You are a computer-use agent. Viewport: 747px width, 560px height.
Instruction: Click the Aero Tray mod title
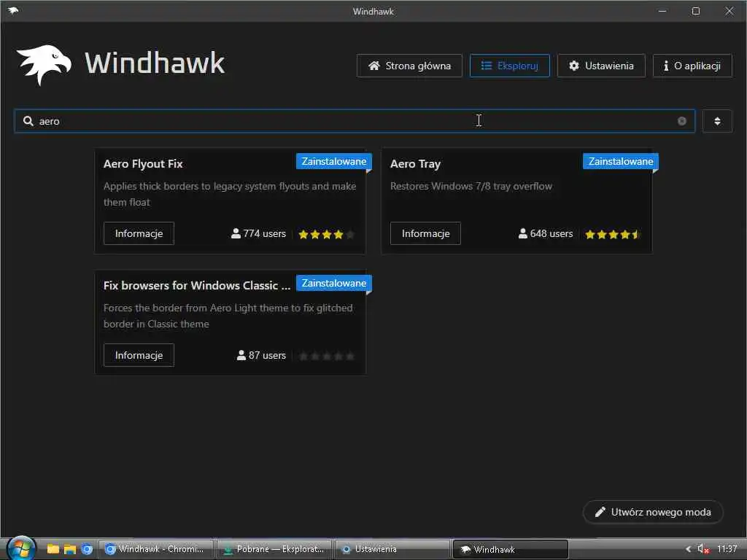415,164
